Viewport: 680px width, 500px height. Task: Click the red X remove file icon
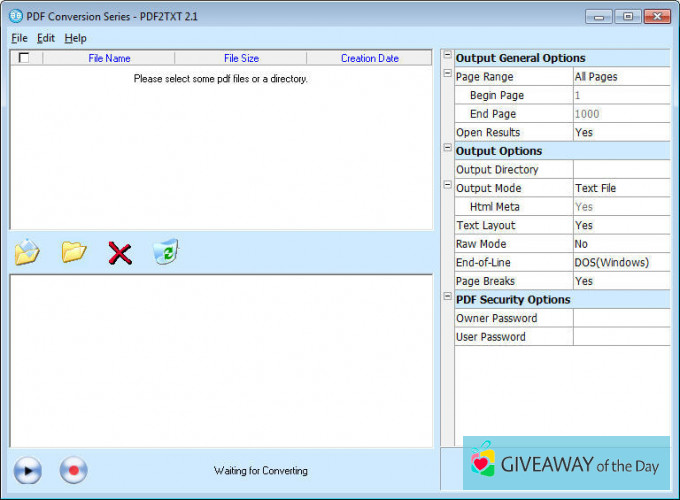click(120, 253)
